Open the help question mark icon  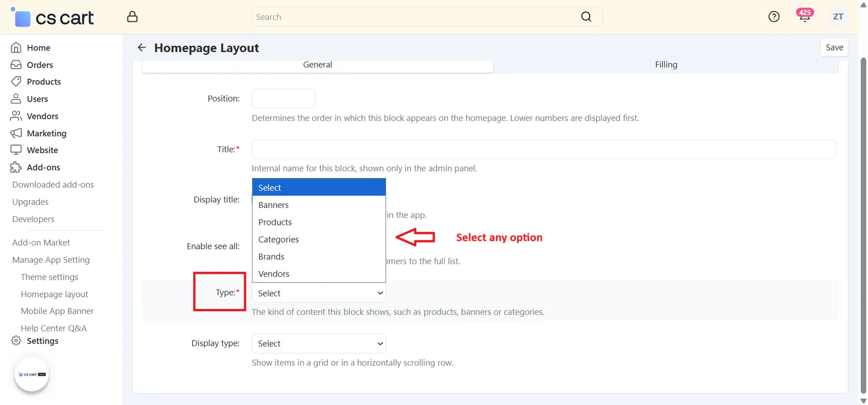click(774, 17)
